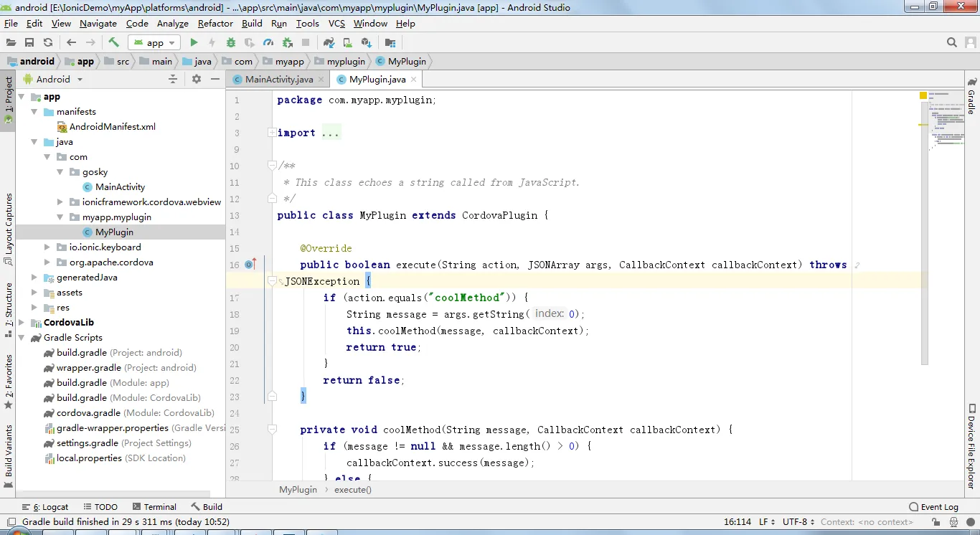The image size is (980, 535).
Task: Change file encoding UTF-8 in status bar
Action: click(x=798, y=522)
